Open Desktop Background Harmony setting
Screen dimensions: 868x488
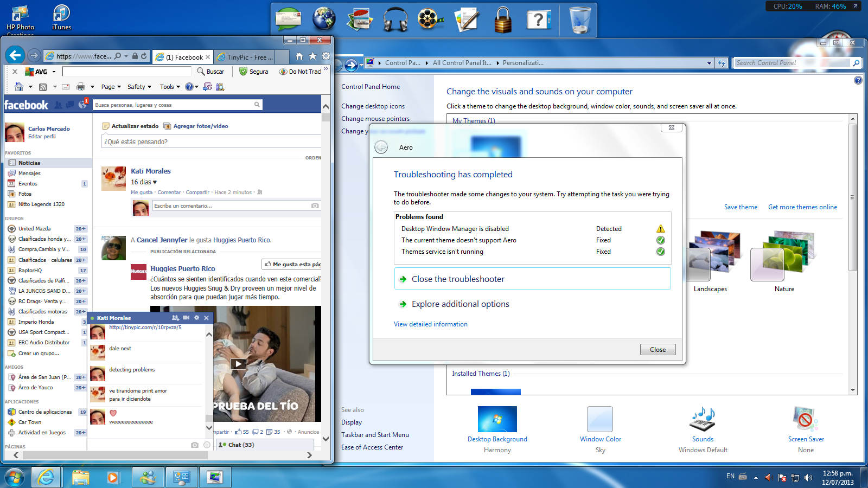click(x=497, y=430)
